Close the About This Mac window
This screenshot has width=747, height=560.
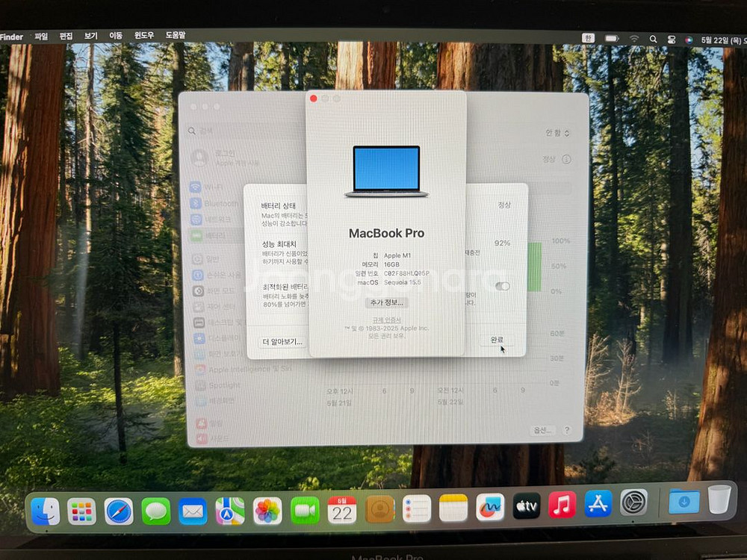point(314,99)
